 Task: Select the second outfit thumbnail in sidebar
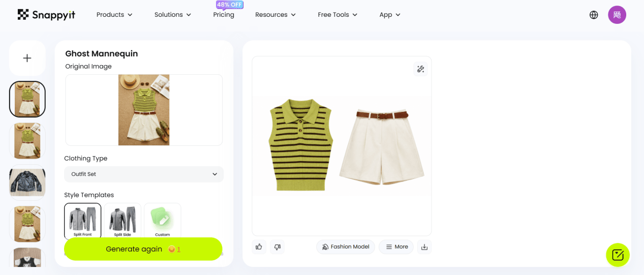[x=27, y=141]
